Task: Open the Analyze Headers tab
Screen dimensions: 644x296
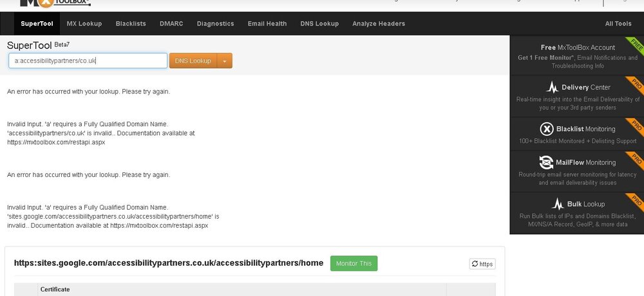Action: point(378,24)
